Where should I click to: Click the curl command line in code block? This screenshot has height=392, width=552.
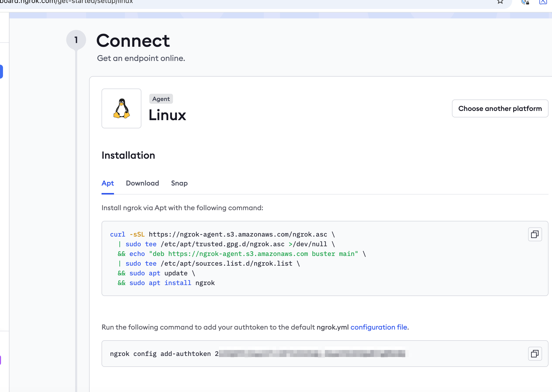[222, 235]
